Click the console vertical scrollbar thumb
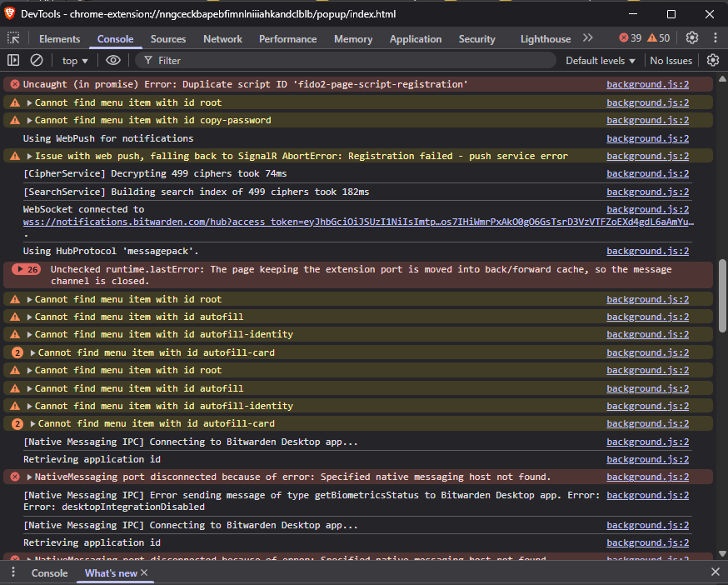Viewport: 728px width, 585px height. 722,296
